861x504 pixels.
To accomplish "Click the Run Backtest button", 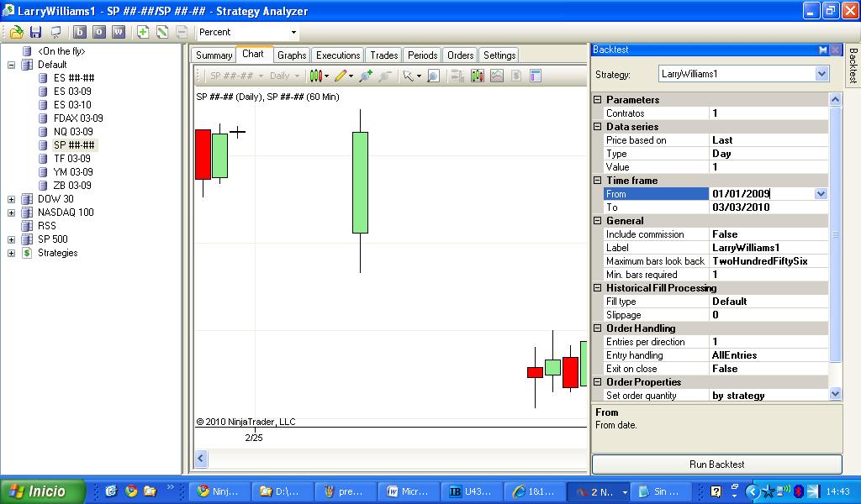I will click(x=716, y=464).
